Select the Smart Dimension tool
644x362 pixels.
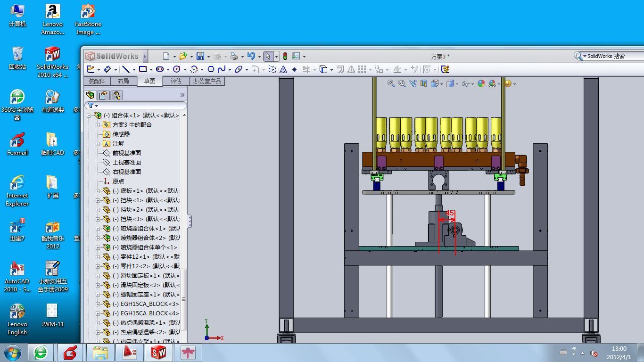107,69
